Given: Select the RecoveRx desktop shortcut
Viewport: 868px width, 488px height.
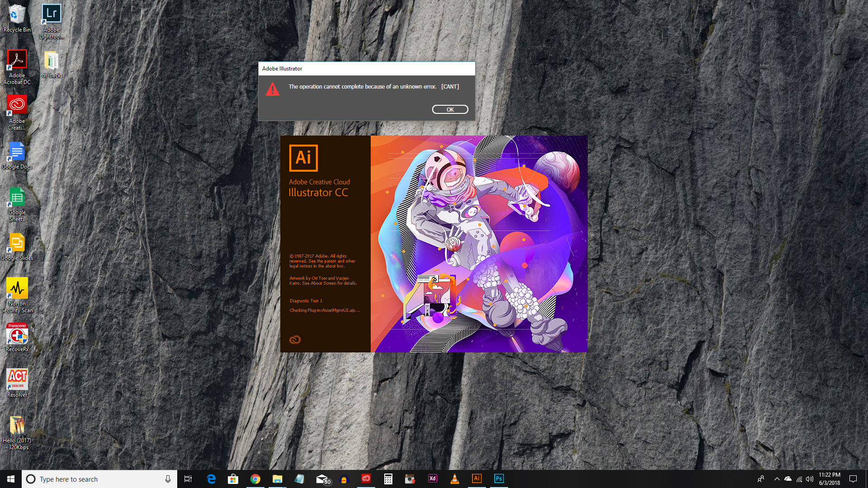Looking at the screenshot, I should (17, 338).
